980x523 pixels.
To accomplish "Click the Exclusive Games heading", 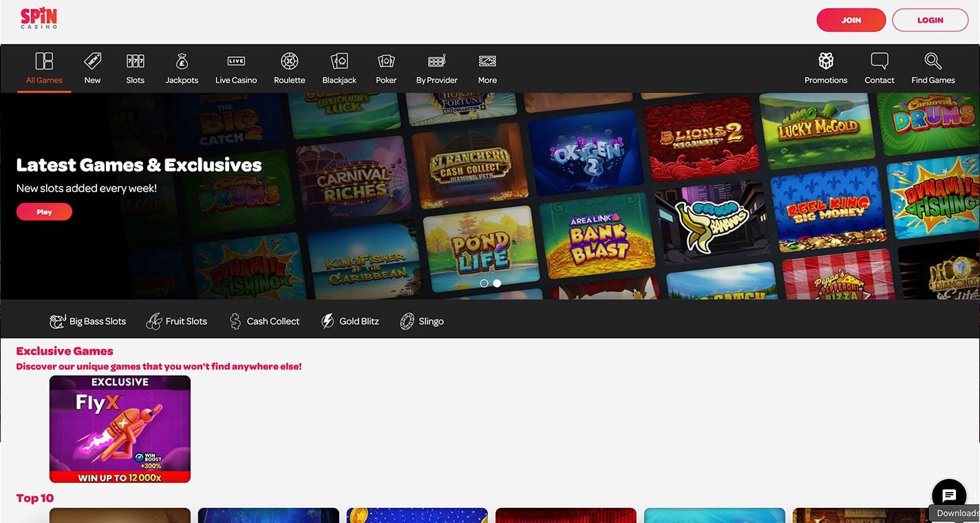I will [x=65, y=351].
